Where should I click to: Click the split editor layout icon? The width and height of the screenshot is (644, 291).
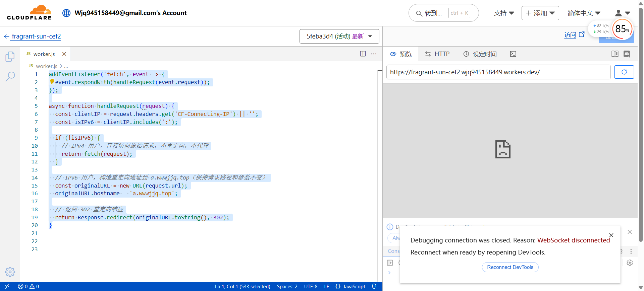pos(363,54)
